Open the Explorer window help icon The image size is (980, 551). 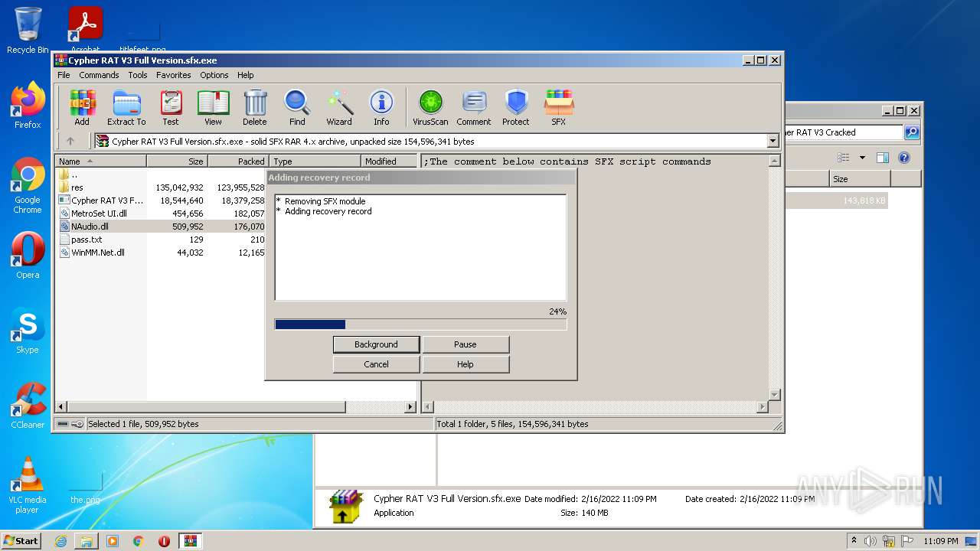(x=903, y=158)
